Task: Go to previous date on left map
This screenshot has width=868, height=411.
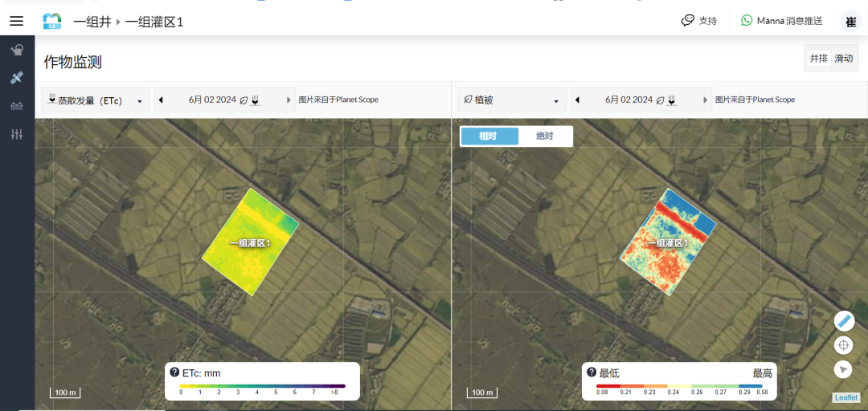Action: pyautogui.click(x=161, y=100)
